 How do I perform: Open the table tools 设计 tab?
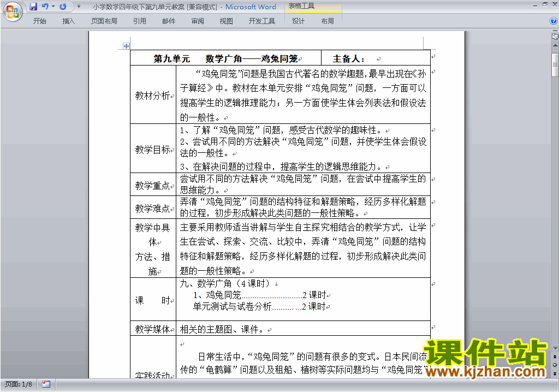pos(298,21)
